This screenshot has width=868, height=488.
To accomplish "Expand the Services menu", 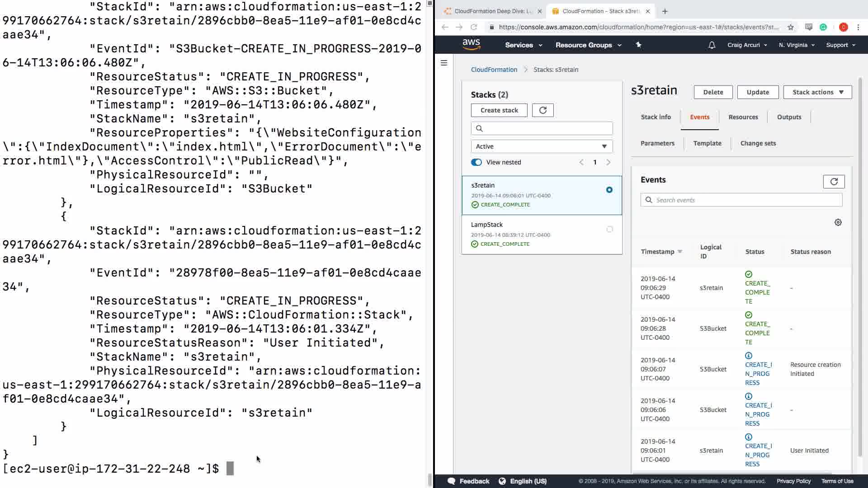I will click(523, 45).
